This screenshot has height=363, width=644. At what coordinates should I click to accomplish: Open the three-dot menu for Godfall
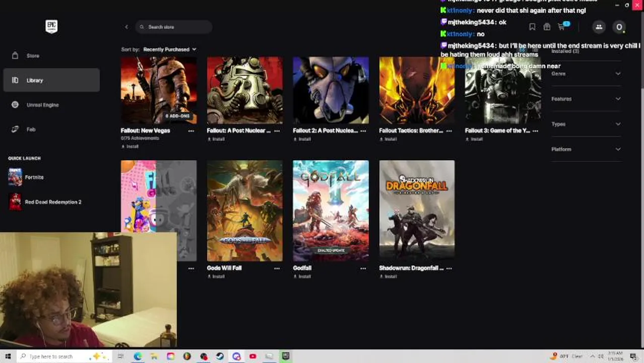click(363, 268)
